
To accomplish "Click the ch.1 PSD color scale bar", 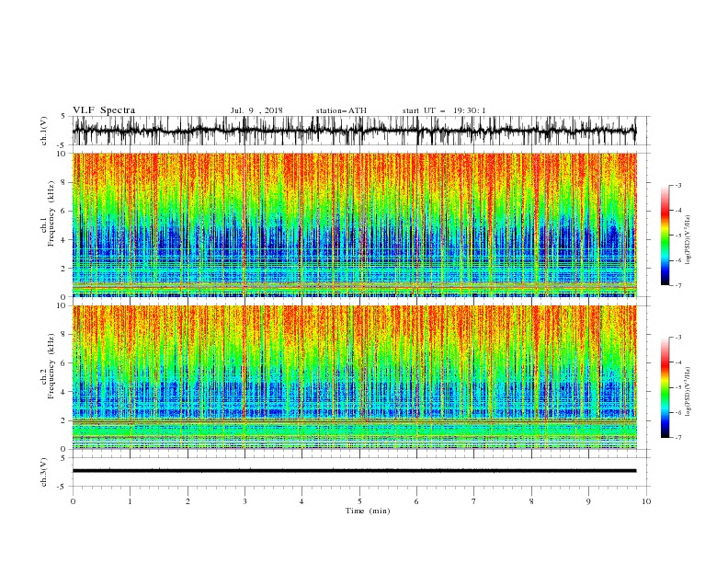I will [x=665, y=236].
